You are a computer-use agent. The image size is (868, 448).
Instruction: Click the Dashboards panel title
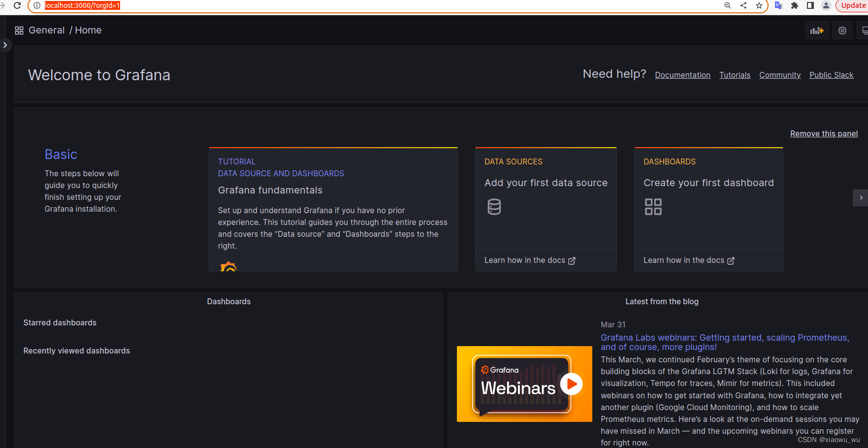point(228,301)
